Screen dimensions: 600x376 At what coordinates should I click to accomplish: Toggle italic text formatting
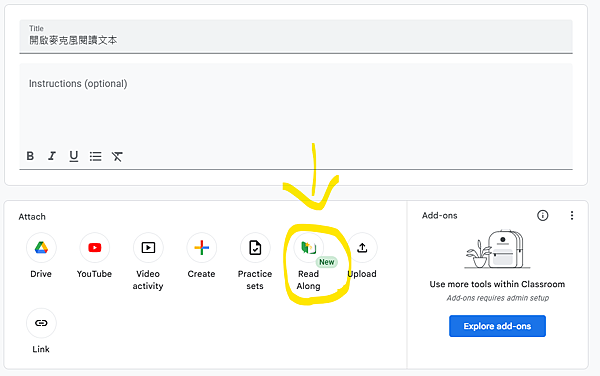coord(52,156)
